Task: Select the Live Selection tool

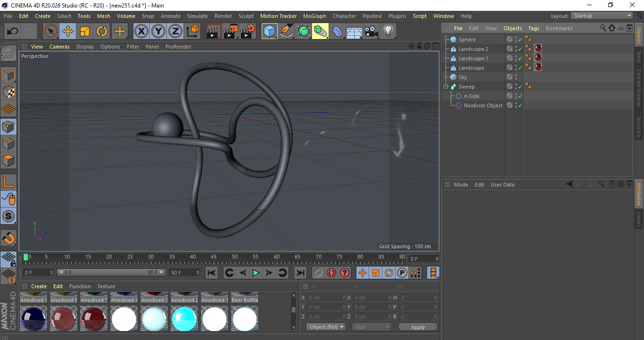Action: [51, 32]
